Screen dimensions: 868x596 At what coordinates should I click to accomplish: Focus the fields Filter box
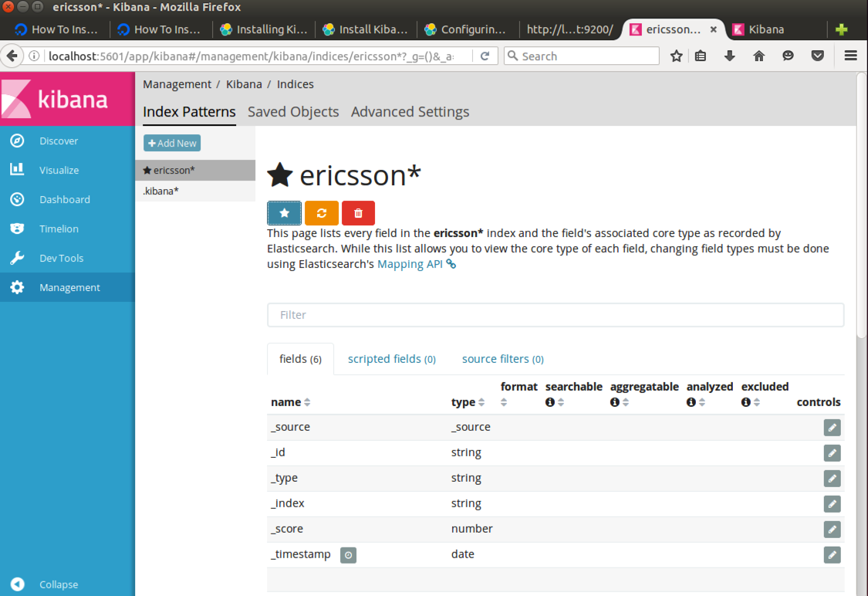pos(556,315)
